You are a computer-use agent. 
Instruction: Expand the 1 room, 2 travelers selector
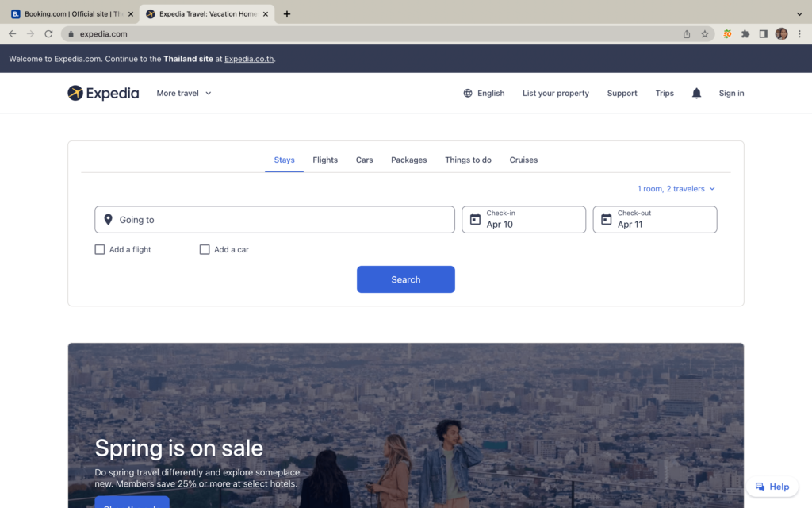pos(676,189)
